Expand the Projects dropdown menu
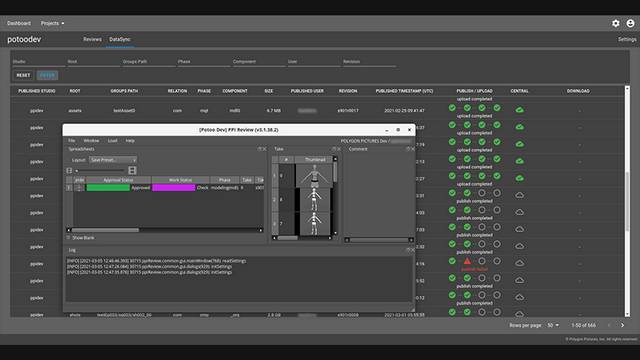Screen dimensions: 640x360 [x=52, y=23]
